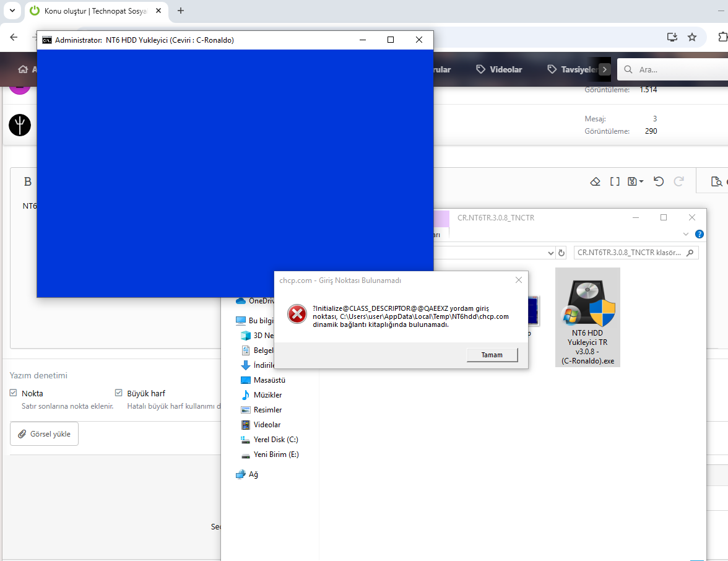The image size is (728, 561).
Task: Click the Görsel yükle button
Action: (x=44, y=433)
